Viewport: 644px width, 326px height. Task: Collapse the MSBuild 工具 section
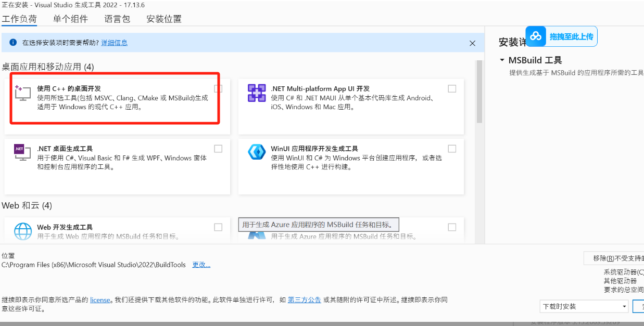tap(502, 60)
